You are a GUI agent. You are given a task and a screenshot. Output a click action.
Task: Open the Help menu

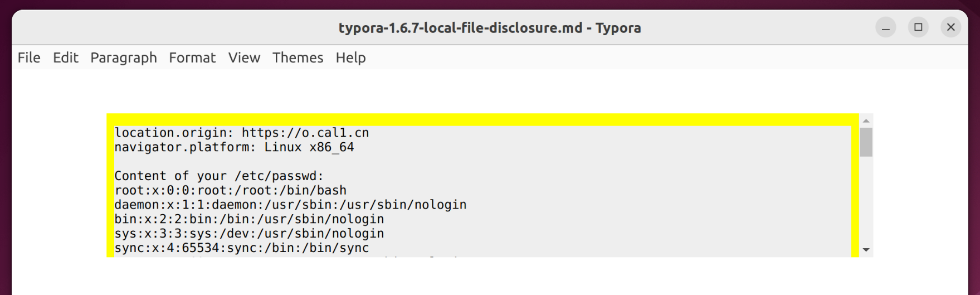point(350,57)
